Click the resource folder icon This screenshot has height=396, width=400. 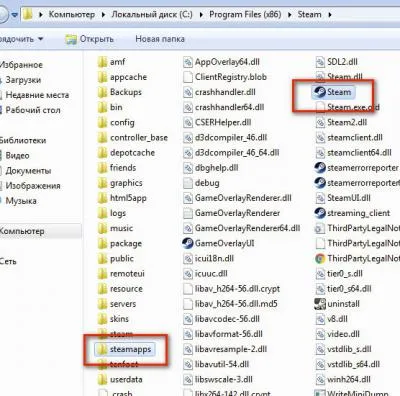[102, 289]
